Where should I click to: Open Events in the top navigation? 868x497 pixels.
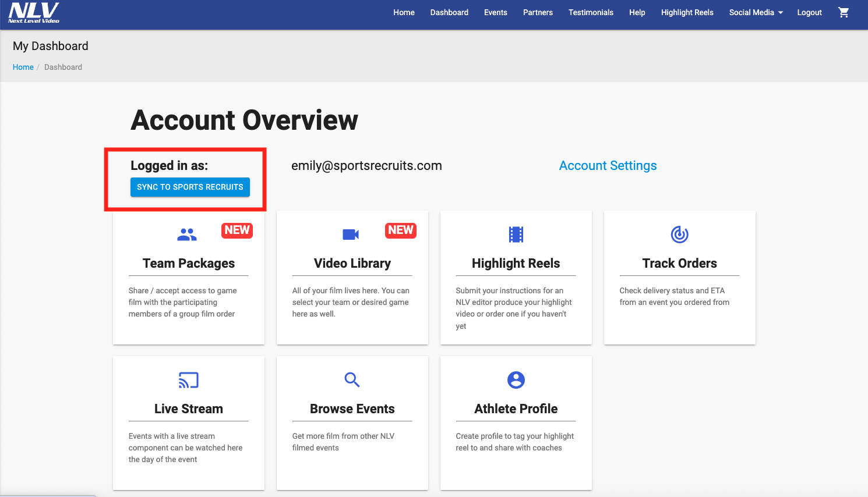(495, 12)
